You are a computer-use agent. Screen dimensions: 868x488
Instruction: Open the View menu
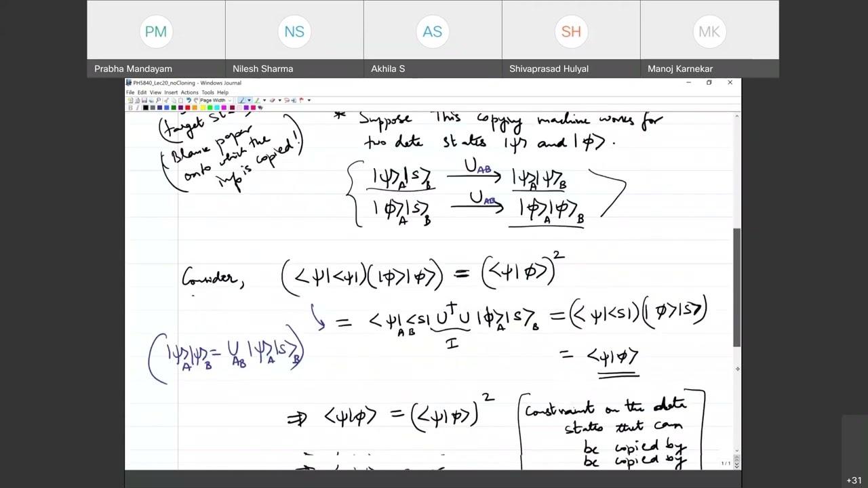[155, 92]
